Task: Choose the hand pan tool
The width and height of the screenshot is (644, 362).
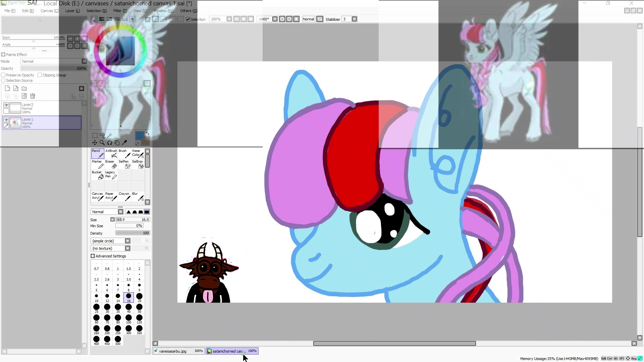Action: click(x=117, y=143)
